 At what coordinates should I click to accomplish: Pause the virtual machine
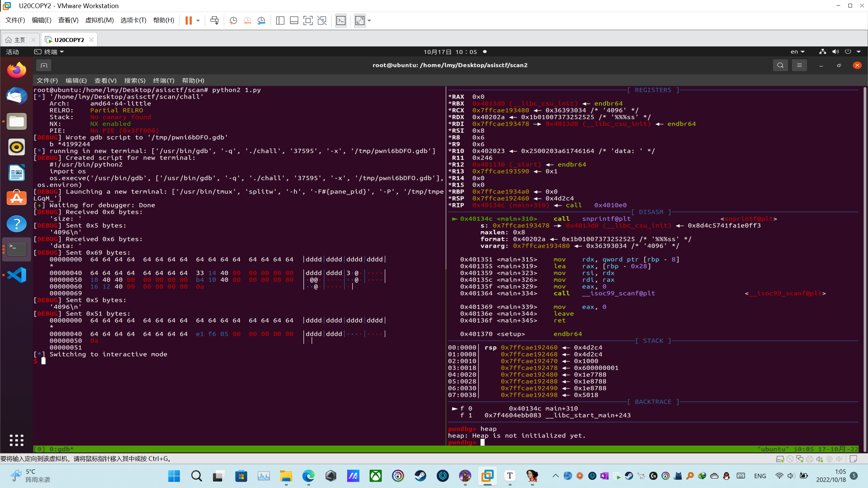[x=189, y=20]
